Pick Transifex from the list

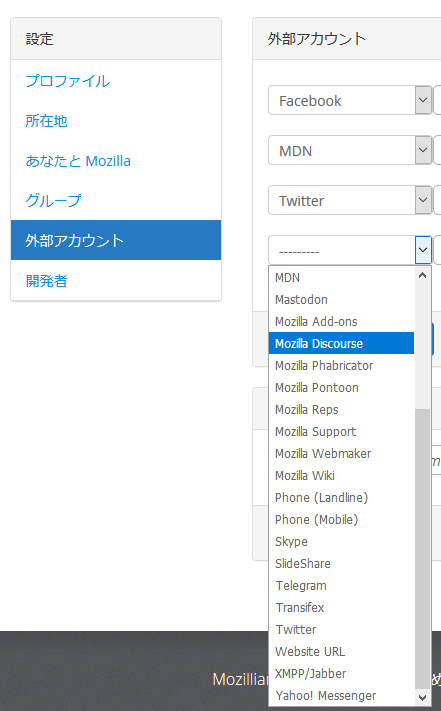[x=341, y=608]
